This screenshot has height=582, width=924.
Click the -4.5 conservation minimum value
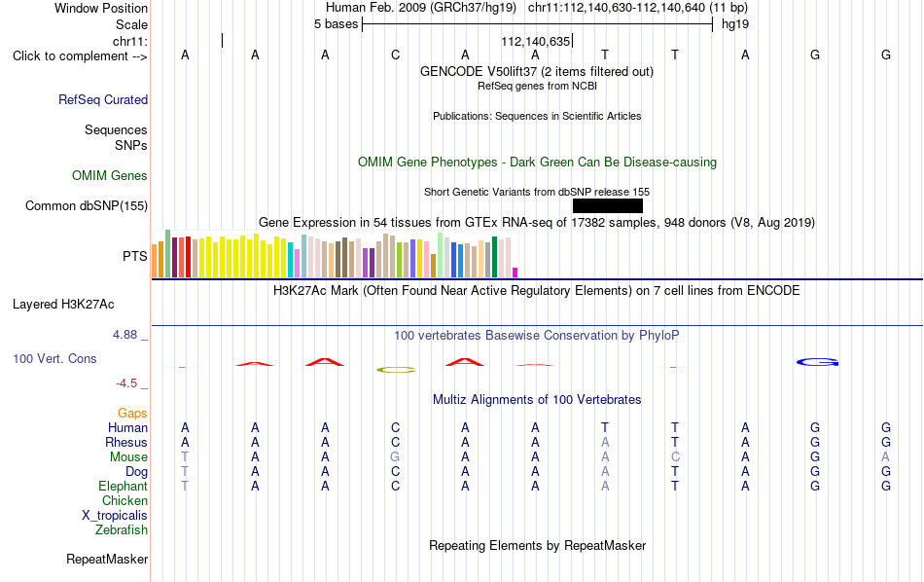click(126, 383)
